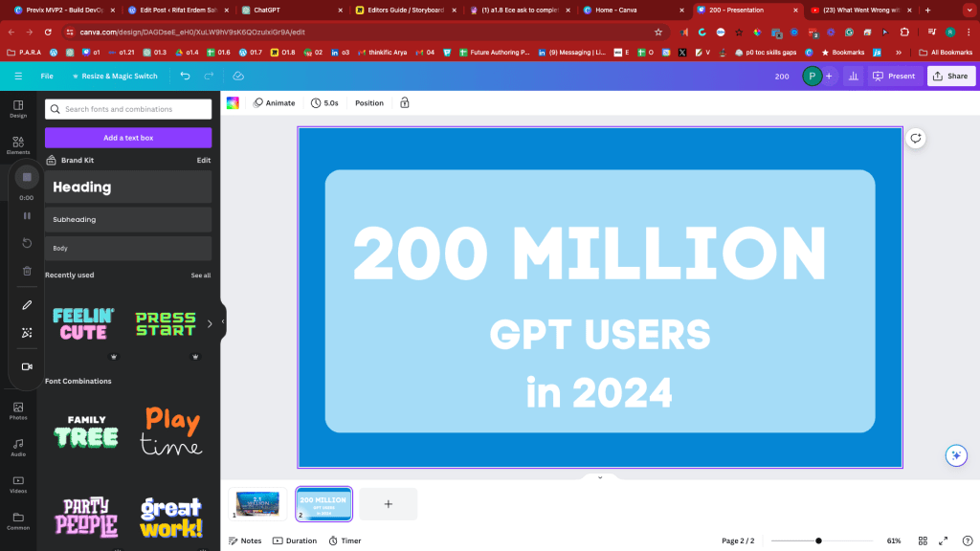Viewport: 980px width, 551px height.
Task: Open the Photos sidebar tab
Action: [18, 410]
